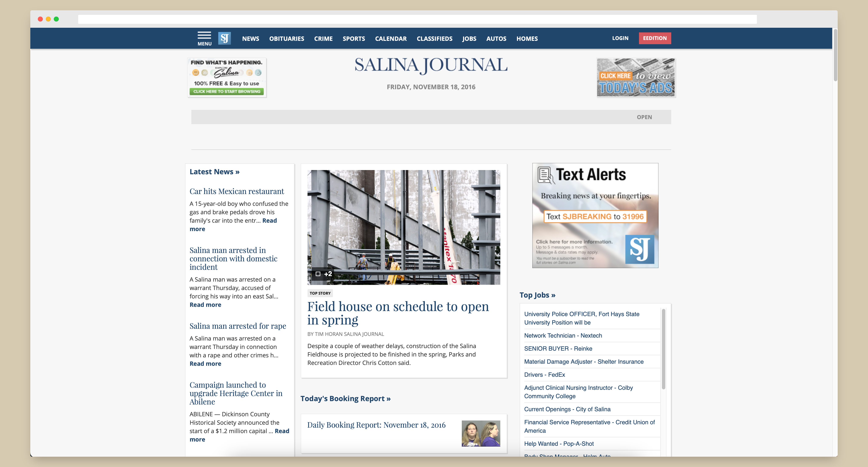
Task: Open University Police OFFICER job listing
Action: 582,318
